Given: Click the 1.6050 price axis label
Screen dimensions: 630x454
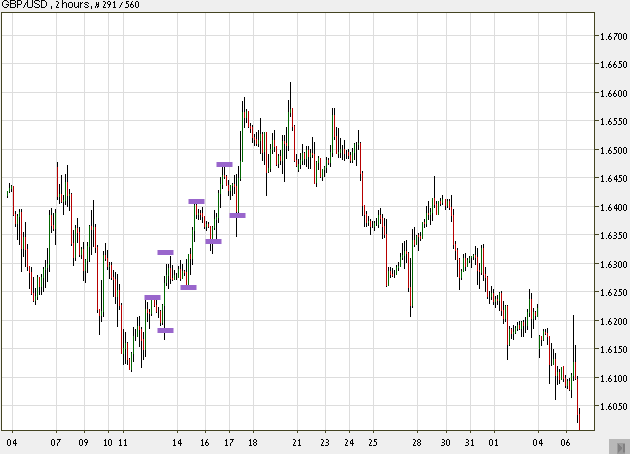Looking at the screenshot, I should point(614,407).
